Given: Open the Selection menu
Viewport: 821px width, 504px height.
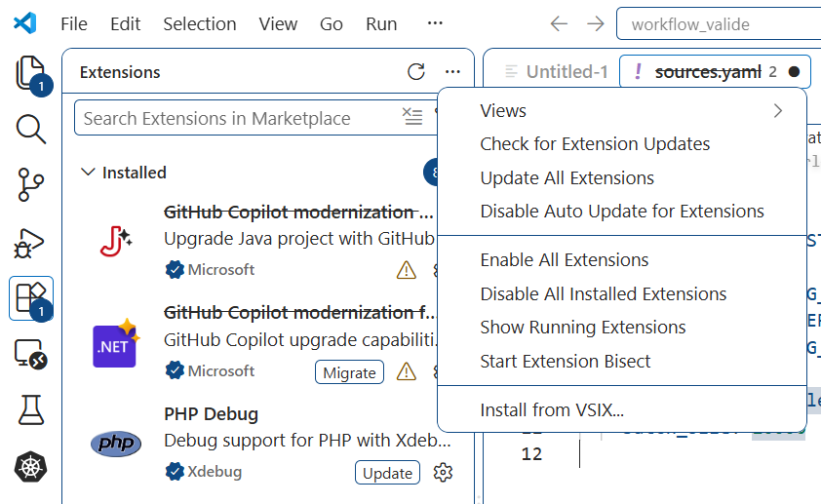Looking at the screenshot, I should point(200,24).
